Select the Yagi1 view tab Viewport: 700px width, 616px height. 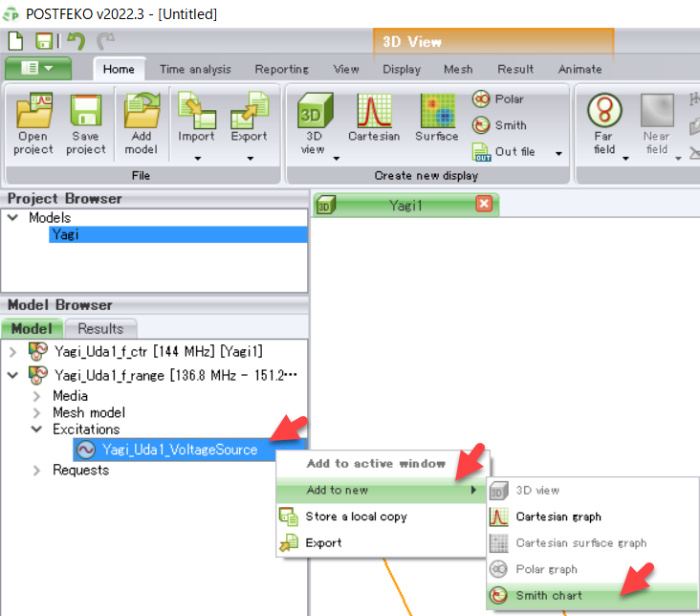(x=405, y=206)
